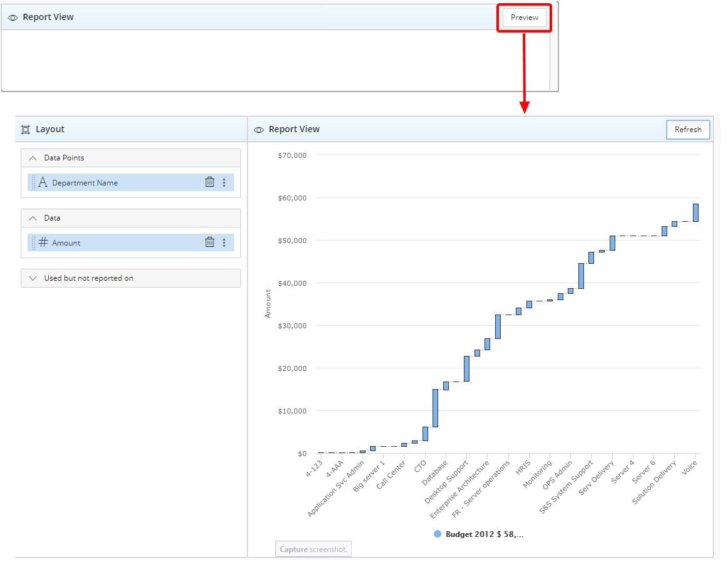Image resolution: width=728 pixels, height=567 pixels.
Task: Click the S&S System Support axis label
Action: (x=566, y=487)
